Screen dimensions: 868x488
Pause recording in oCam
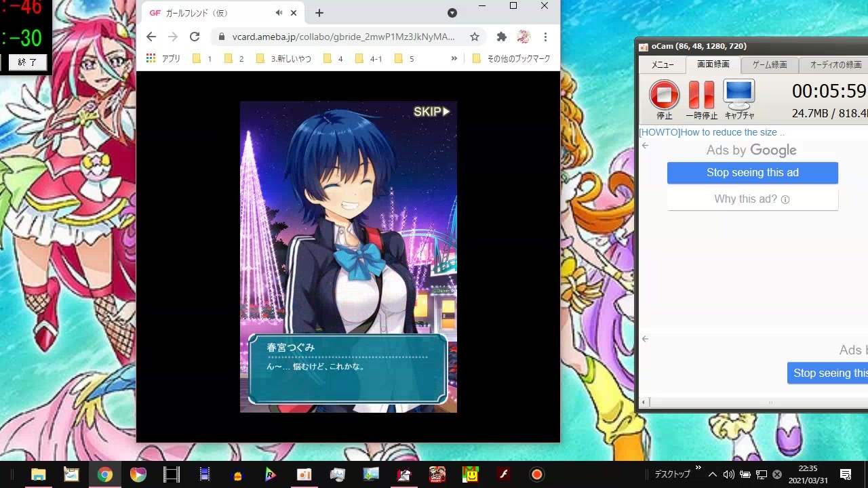coord(701,100)
